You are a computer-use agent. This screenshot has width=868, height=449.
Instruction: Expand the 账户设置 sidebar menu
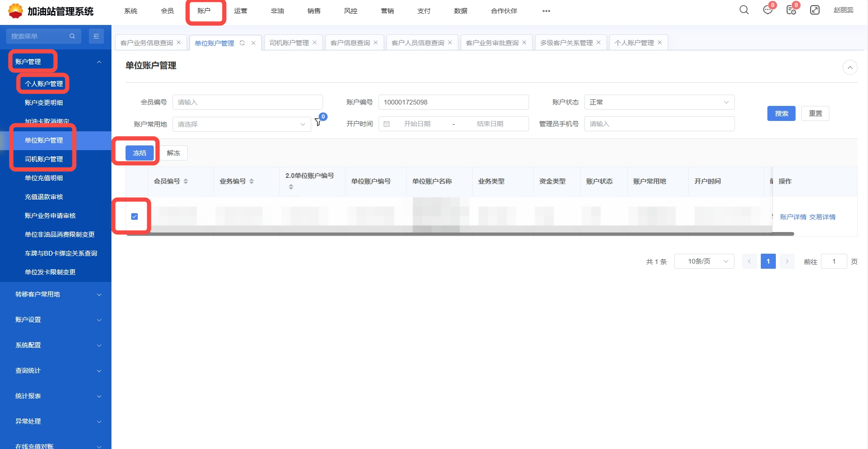(x=55, y=320)
